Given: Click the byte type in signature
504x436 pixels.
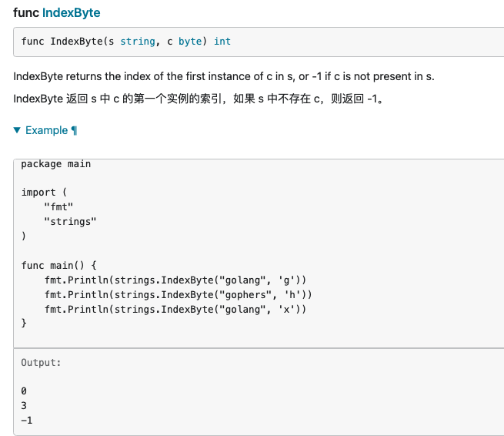Looking at the screenshot, I should pyautogui.click(x=190, y=42).
